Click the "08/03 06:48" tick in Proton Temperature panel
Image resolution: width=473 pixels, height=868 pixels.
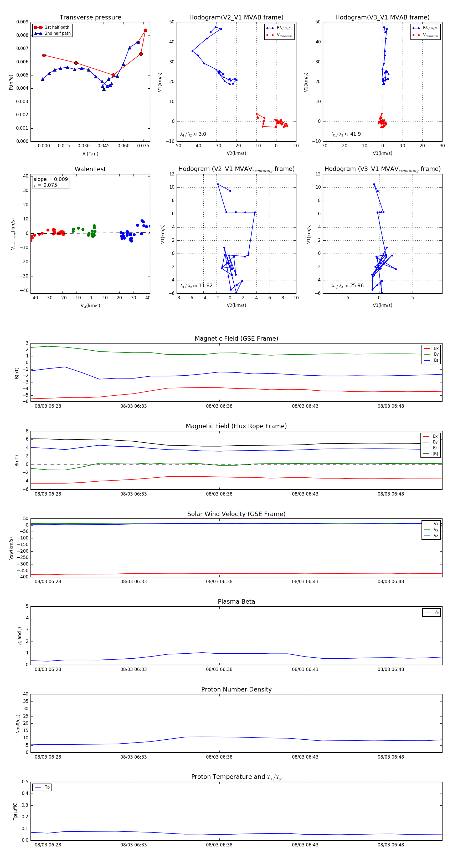tap(390, 845)
